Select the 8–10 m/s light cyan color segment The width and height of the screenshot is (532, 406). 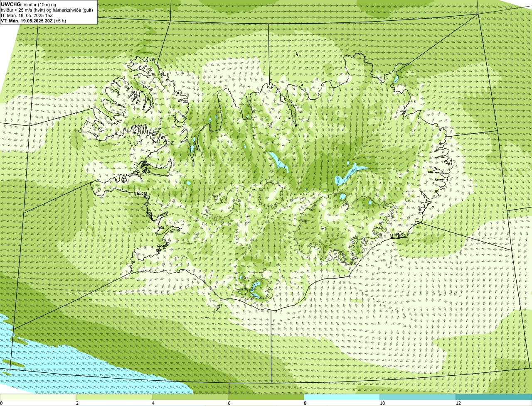pyautogui.click(x=342, y=397)
